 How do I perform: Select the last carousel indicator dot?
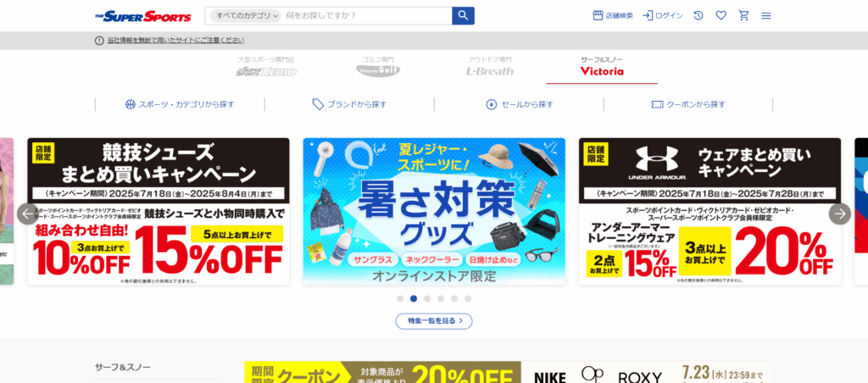click(468, 298)
